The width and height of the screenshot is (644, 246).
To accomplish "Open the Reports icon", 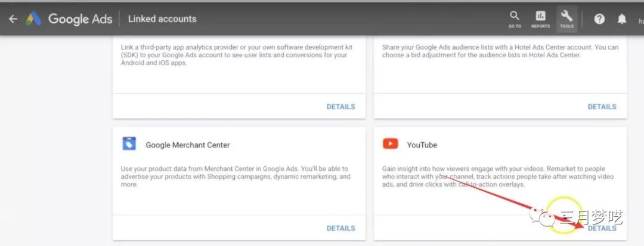I will (540, 19).
